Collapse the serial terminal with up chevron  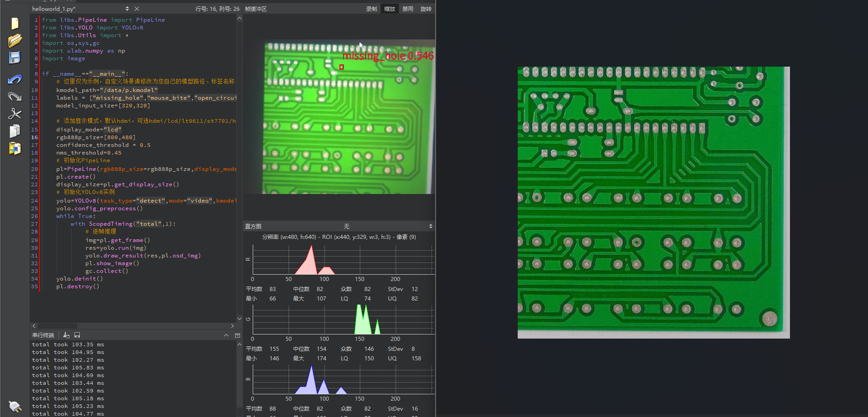click(226, 335)
